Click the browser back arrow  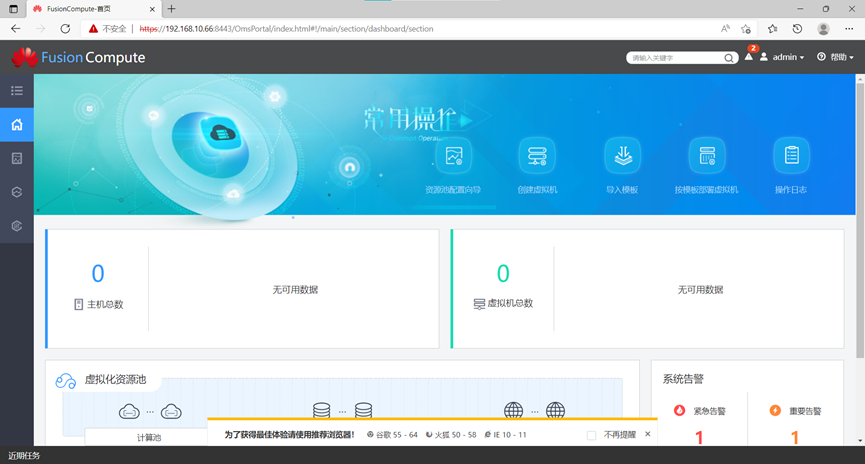tap(15, 29)
